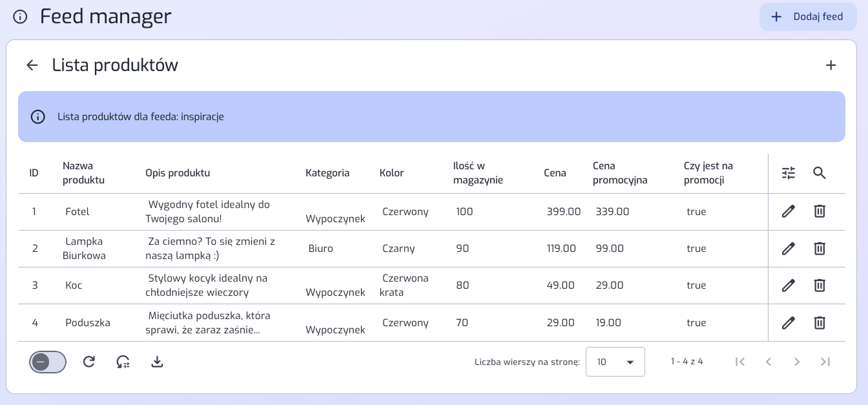Edit the Koc product row
Image resolution: width=868 pixels, height=405 pixels.
pos(789,286)
